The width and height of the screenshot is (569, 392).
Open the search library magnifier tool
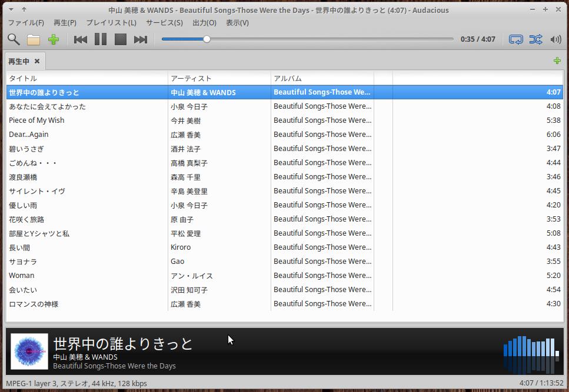coord(14,39)
